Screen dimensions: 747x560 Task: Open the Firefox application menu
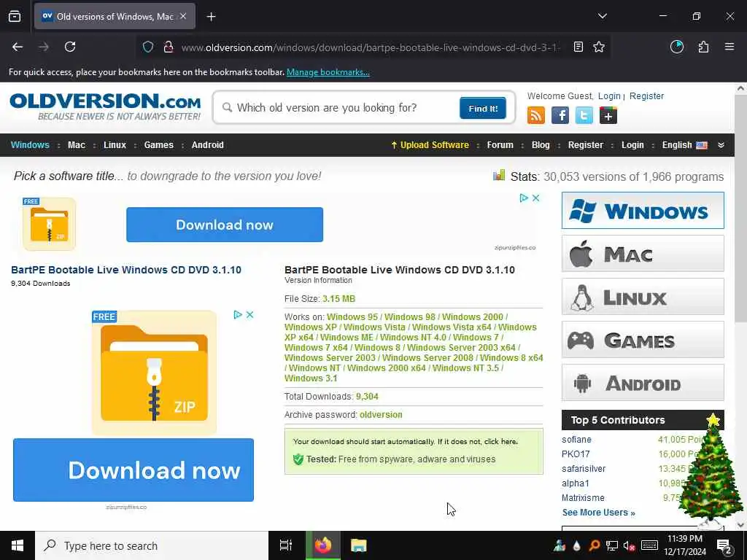729,47
